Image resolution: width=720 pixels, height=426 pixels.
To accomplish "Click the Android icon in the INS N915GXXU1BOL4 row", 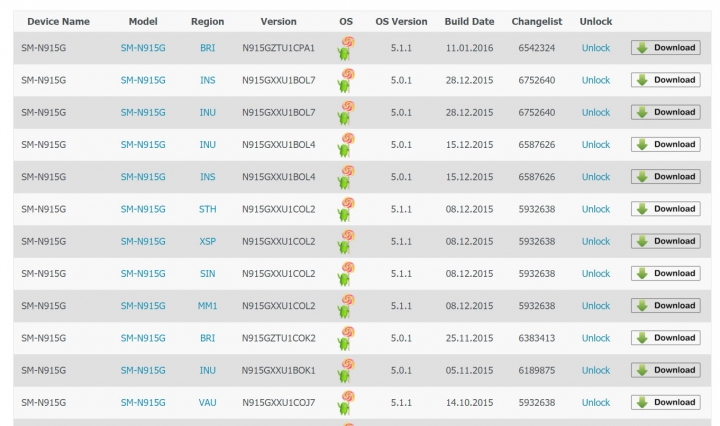I will point(346,177).
